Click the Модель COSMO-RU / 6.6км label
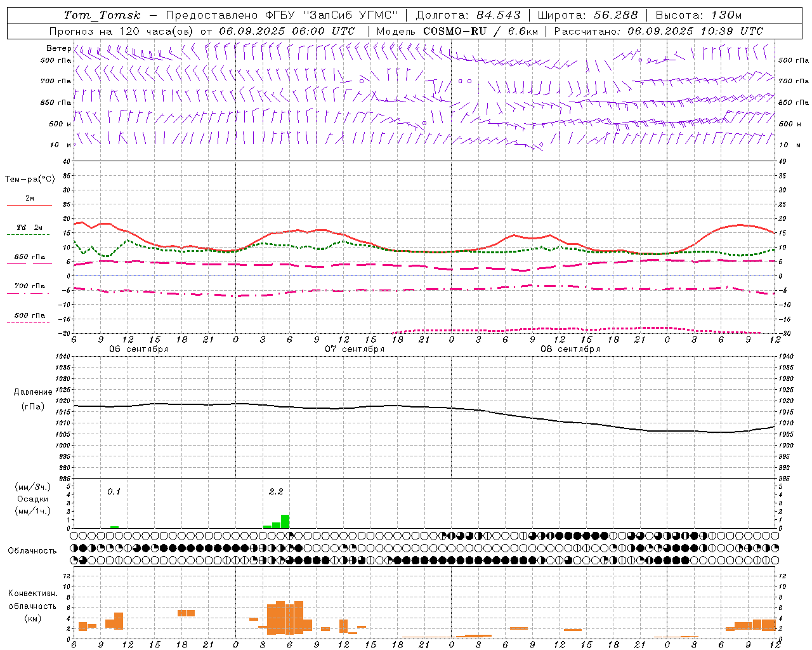 pos(457,31)
